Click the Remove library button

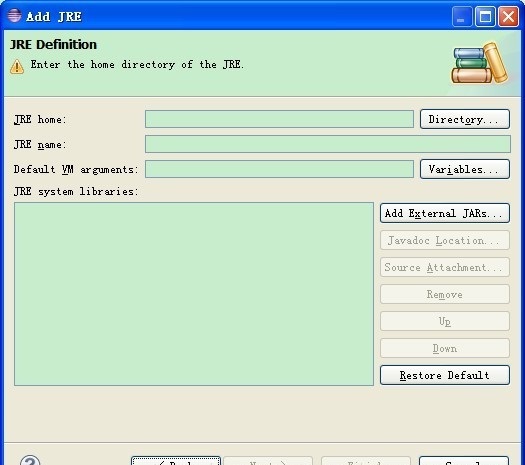click(445, 294)
